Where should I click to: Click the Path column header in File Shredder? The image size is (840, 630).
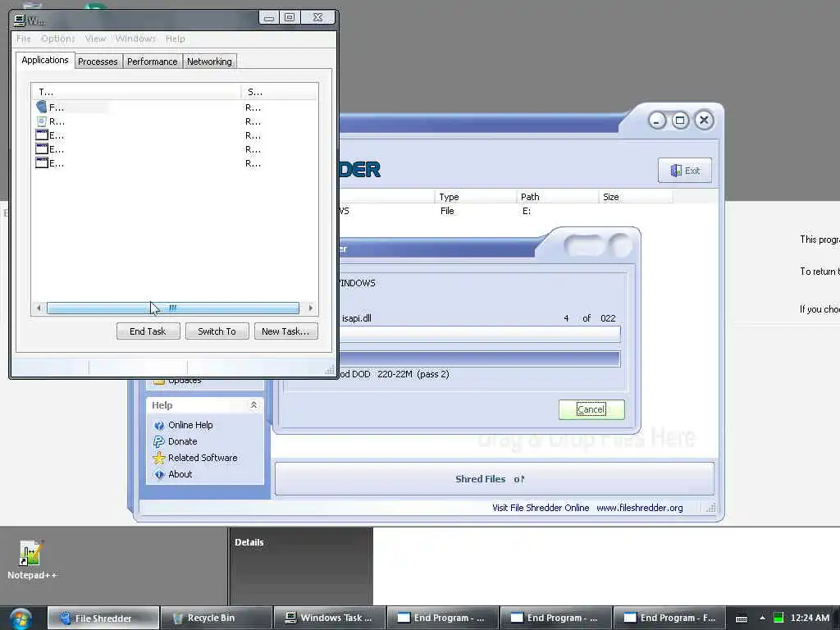tap(557, 197)
